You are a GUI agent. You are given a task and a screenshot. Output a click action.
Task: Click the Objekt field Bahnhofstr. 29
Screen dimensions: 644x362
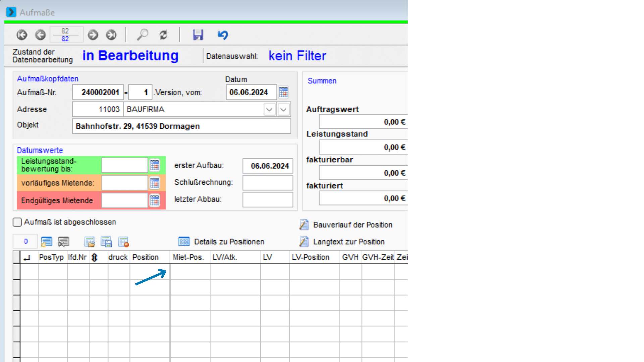182,126
